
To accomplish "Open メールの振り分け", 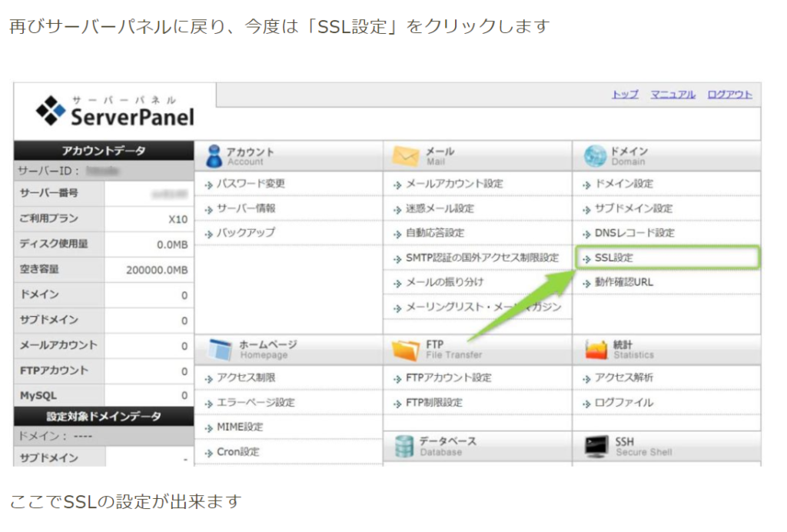I will [445, 282].
